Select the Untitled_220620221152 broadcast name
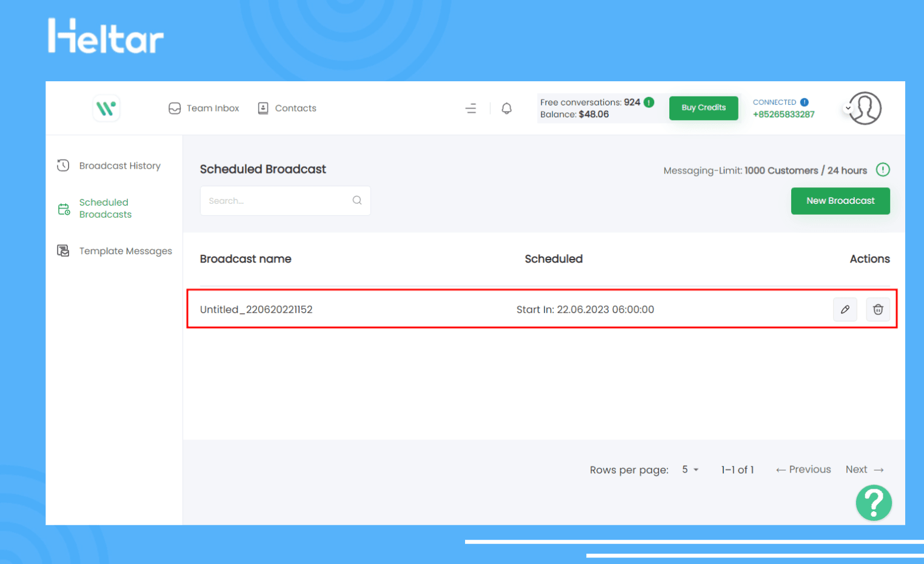The width and height of the screenshot is (924, 564). click(256, 309)
